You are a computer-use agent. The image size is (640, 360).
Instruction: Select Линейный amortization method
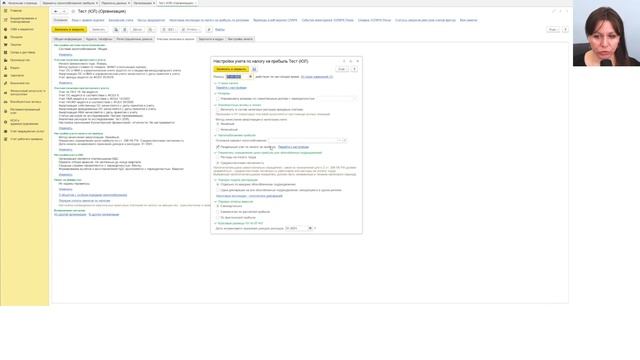point(218,124)
